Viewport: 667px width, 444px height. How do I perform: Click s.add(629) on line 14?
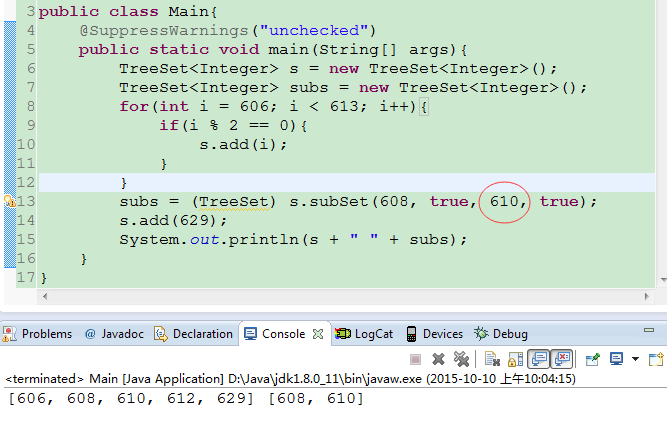(x=173, y=221)
